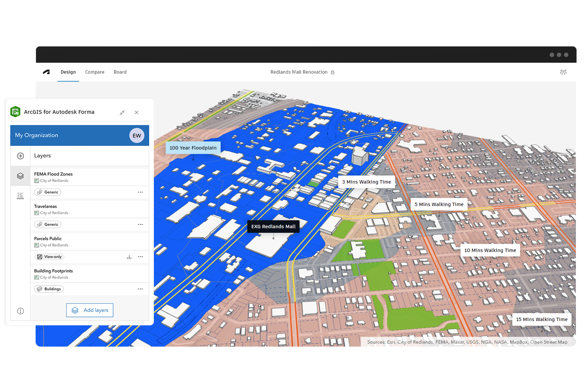588x392 pixels.
Task: Click the View-only tag under Parcels Public
Action: [49, 257]
